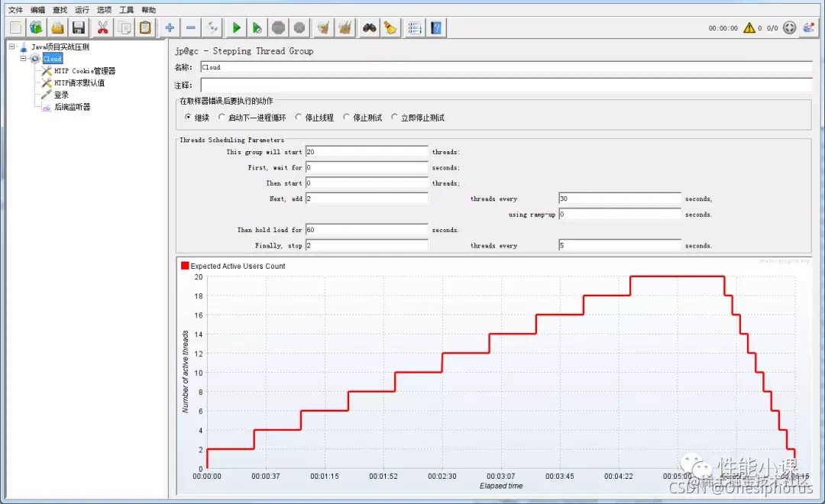This screenshot has height=504, width=825.
Task: Click the blue plus Expand All icon
Action: click(170, 28)
